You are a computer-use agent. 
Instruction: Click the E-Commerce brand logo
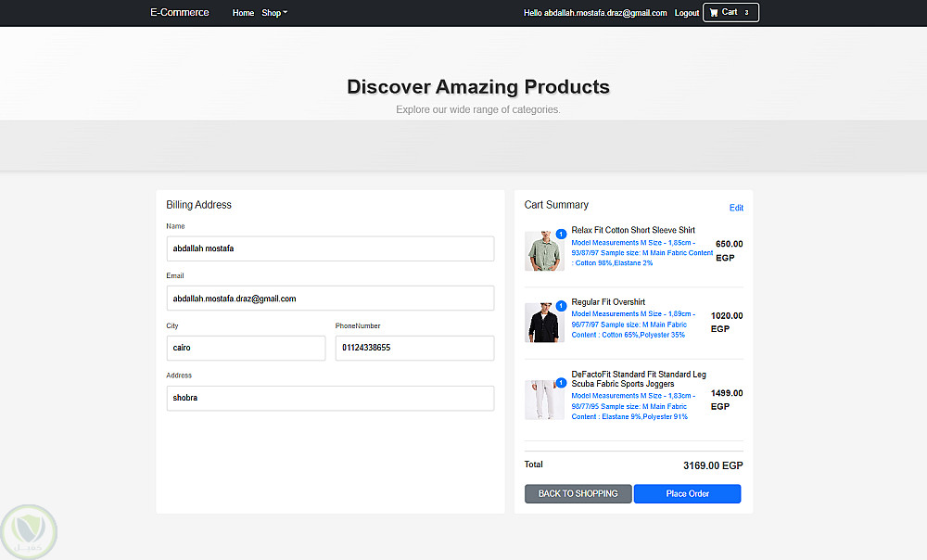[x=180, y=13]
